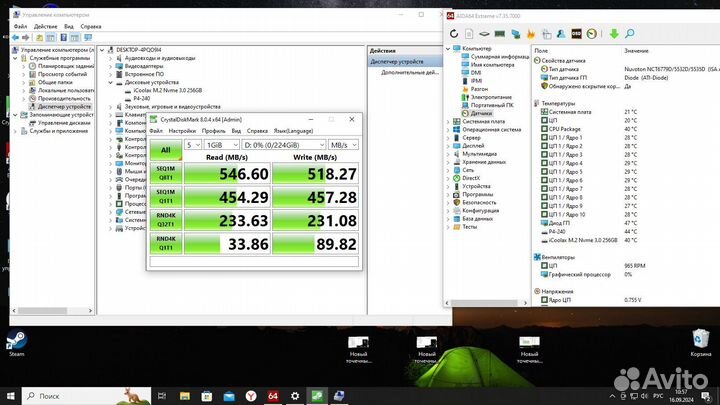
Task: Select the iCoolax M.2 Nvme 3.0 256GB device
Action: pyautogui.click(x=167, y=90)
